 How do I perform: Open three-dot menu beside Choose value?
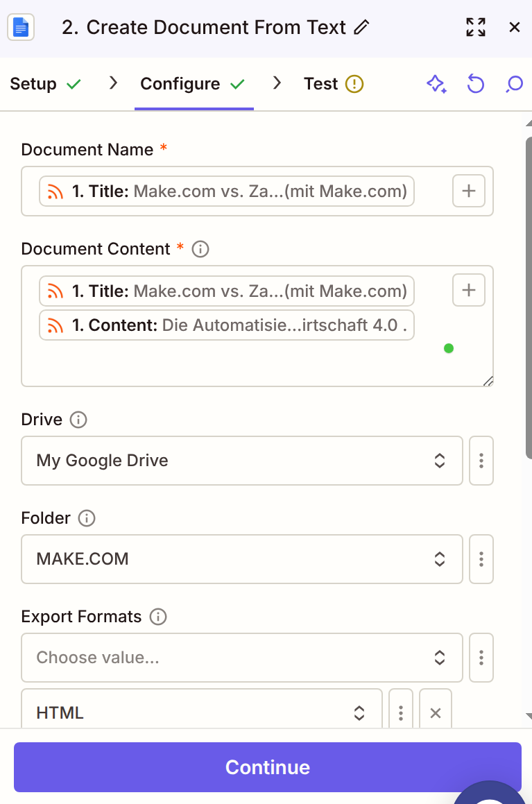pos(481,658)
